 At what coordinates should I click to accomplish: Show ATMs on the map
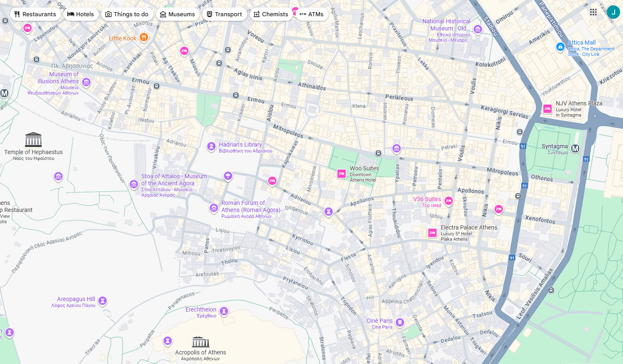[312, 14]
